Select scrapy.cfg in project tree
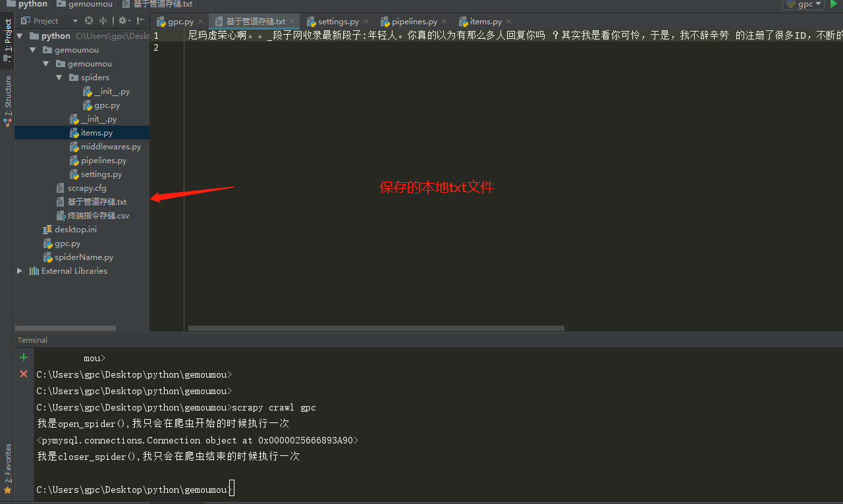843x504 pixels. (82, 188)
